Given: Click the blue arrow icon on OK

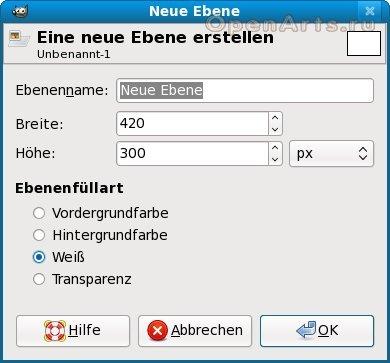Looking at the screenshot, I should point(306,330).
